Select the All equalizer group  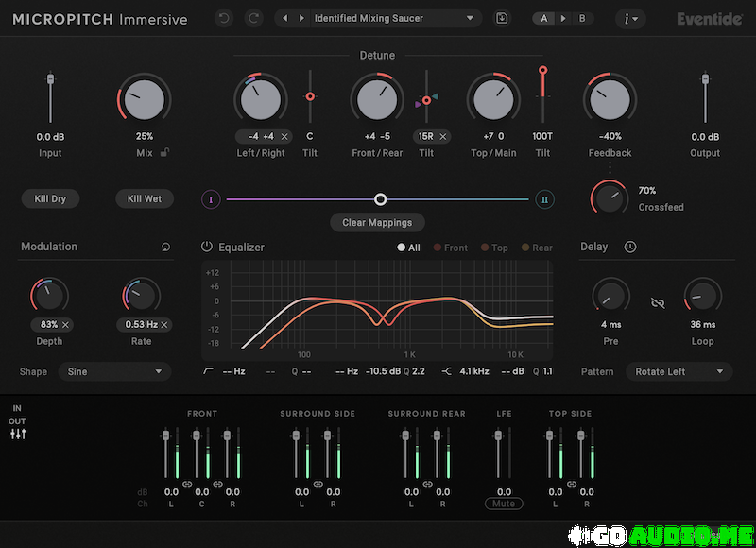pyautogui.click(x=408, y=248)
